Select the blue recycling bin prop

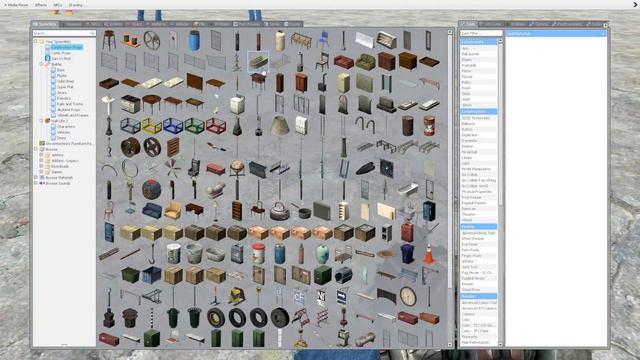408,254
